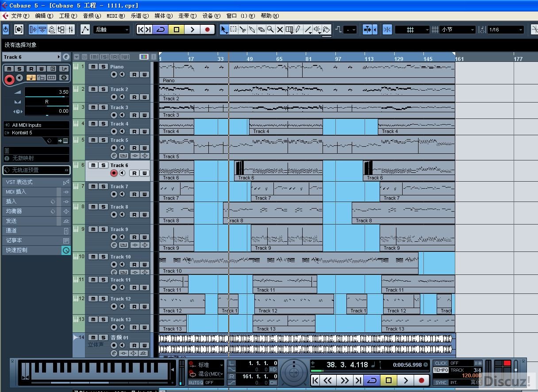Open the 帮助 (Help) menu
Viewport: 538px width, 392px height.
(x=269, y=16)
